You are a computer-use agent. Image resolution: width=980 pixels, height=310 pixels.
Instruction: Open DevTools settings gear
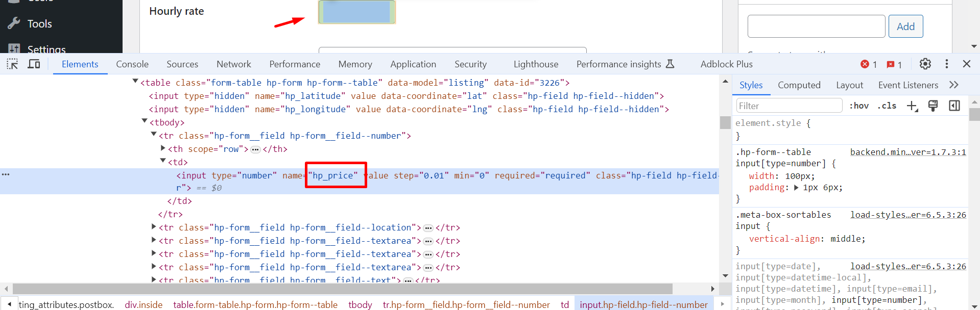(925, 64)
